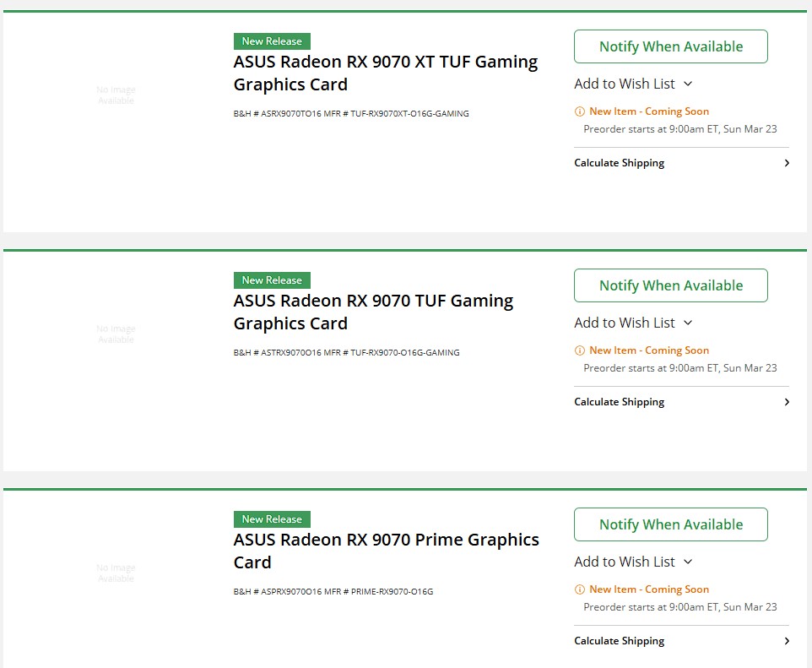Click the 'New Item - Coming Soon' text for RX 9070 Prime
The image size is (812, 668).
649,589
